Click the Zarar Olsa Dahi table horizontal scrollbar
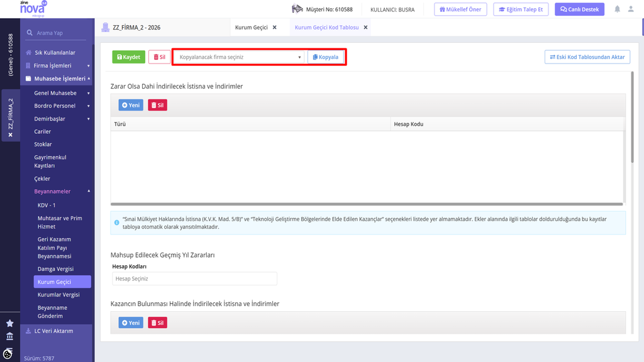This screenshot has width=644, height=362. point(367,204)
